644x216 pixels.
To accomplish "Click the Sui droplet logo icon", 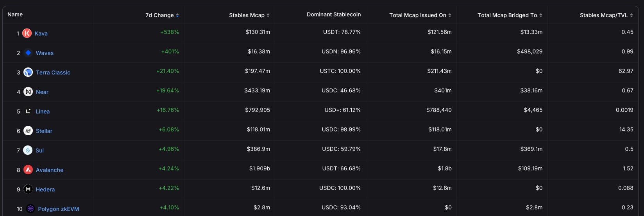I will (28, 150).
